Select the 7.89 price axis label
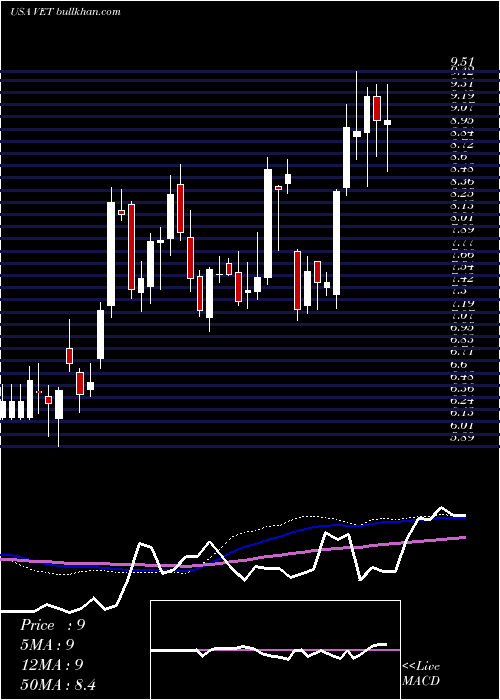Viewport: 500px width, 700px height. pyautogui.click(x=462, y=230)
